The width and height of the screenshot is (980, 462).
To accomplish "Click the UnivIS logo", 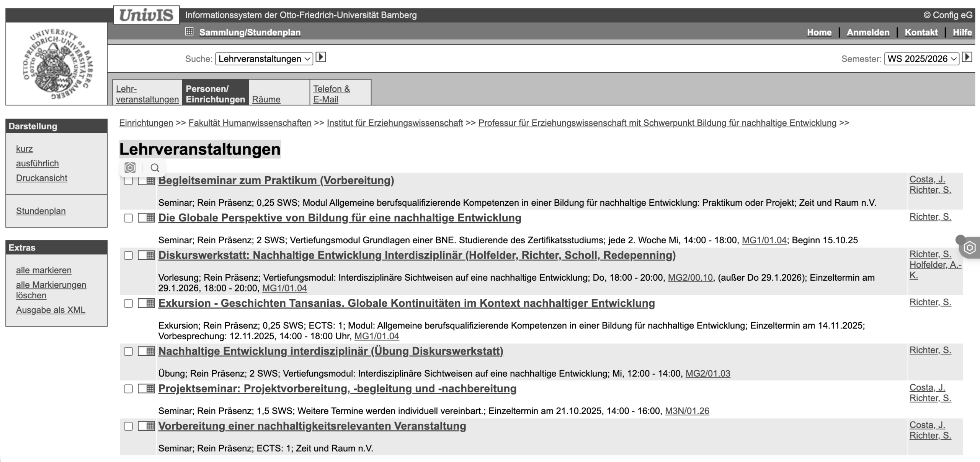I will click(x=146, y=15).
